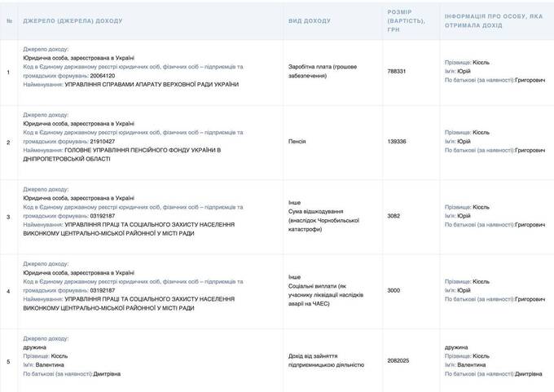The width and height of the screenshot is (554, 392).
Task: Click row number 4
Action: coord(8,292)
